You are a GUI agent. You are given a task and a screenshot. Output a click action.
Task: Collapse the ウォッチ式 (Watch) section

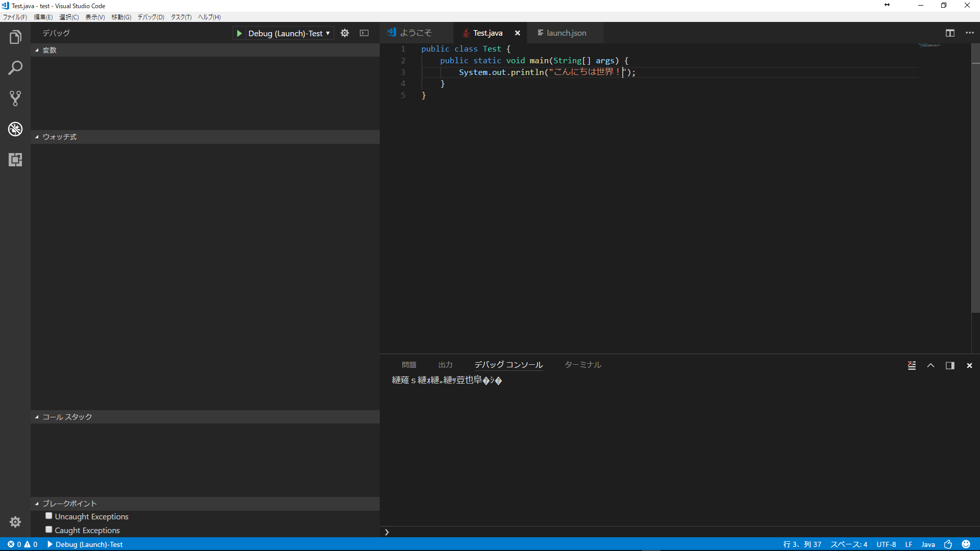tap(205, 137)
